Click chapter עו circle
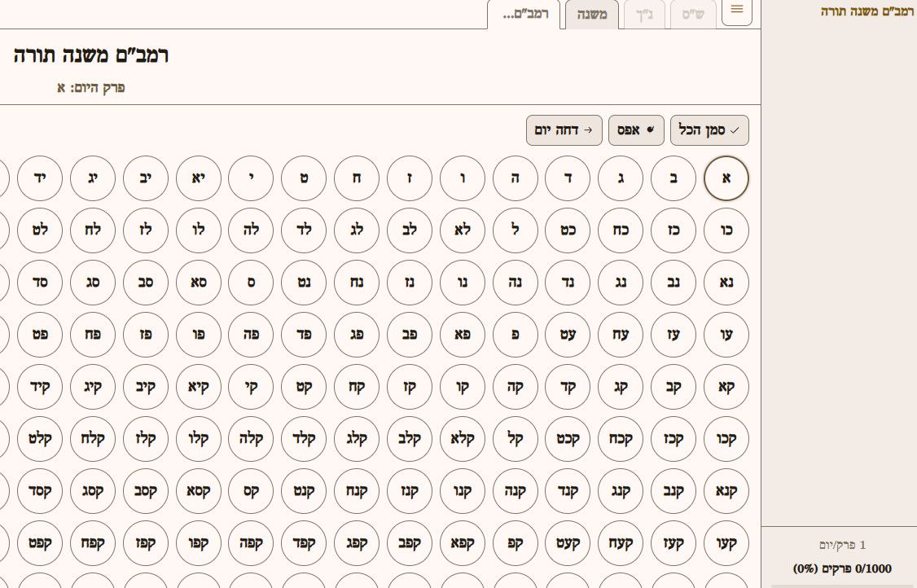The height and width of the screenshot is (588, 917). 726,334
